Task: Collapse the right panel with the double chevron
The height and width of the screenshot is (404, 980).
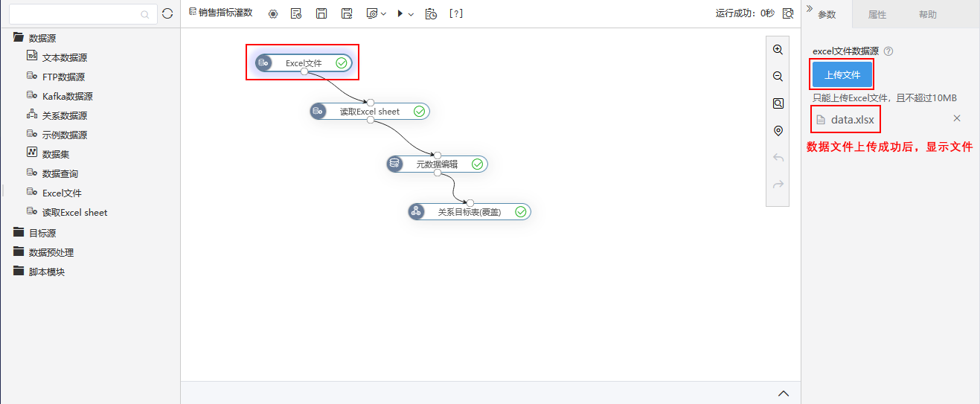Action: coord(810,9)
